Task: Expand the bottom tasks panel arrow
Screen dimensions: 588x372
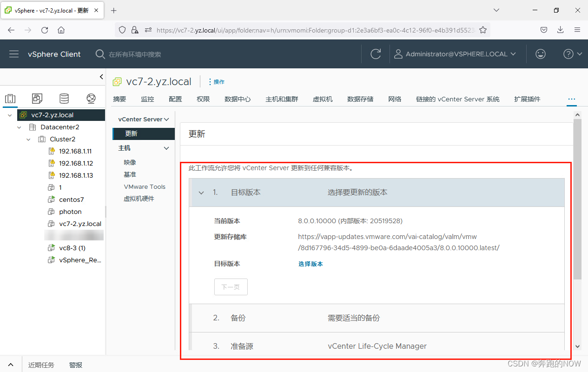Action: (11, 365)
